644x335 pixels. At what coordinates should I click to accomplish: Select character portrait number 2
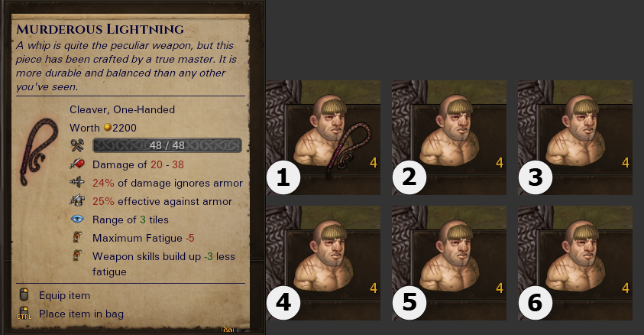click(449, 137)
